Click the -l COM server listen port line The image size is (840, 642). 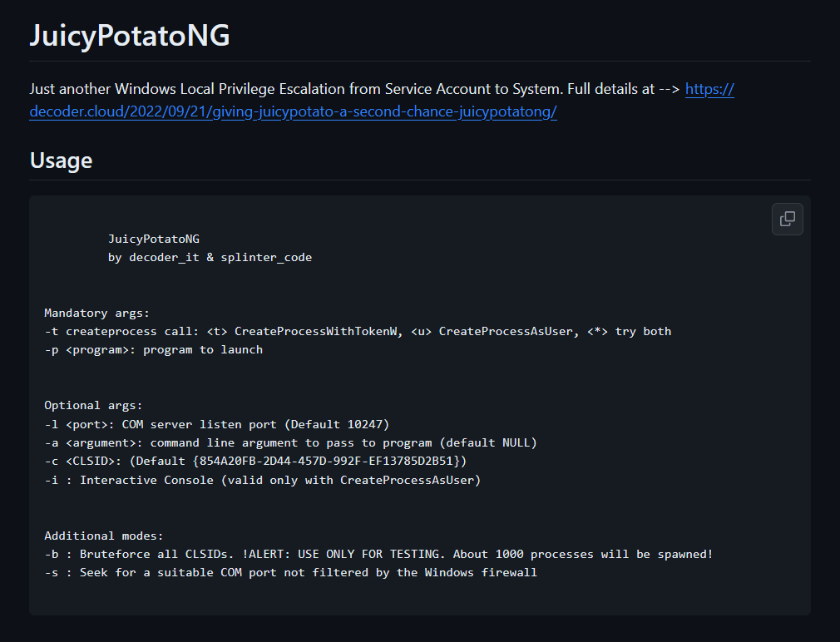216,424
